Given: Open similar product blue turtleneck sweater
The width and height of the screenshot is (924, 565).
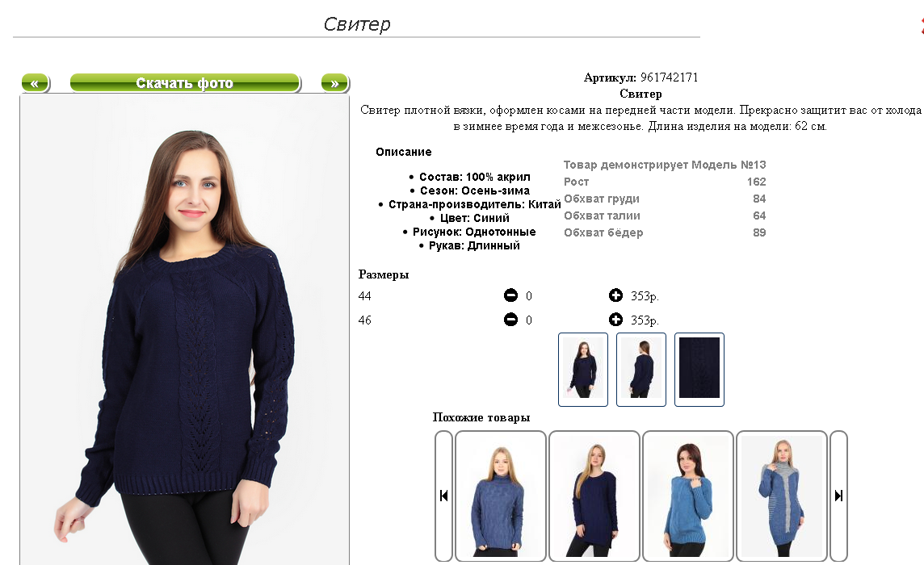Looking at the screenshot, I should [x=500, y=496].
